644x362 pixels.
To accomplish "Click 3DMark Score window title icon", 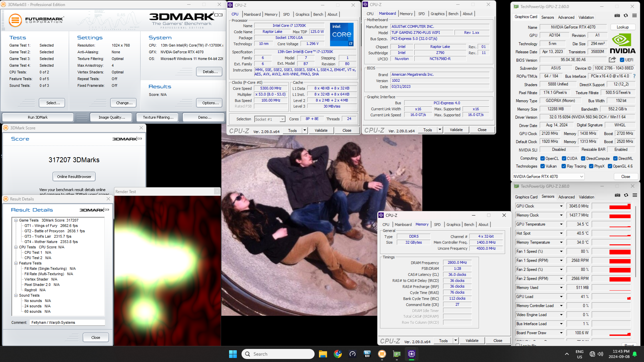I will [6, 128].
